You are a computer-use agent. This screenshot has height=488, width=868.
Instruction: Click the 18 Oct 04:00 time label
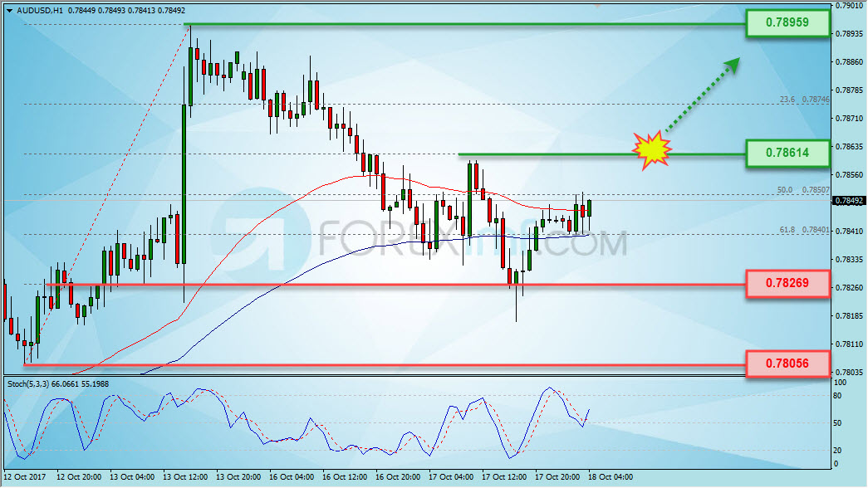coord(610,477)
